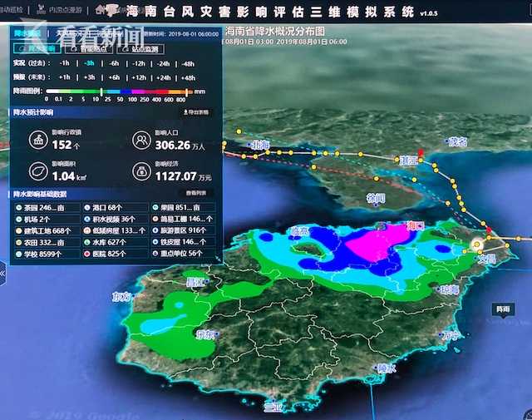Click the 降雨 button on the map
The image size is (532, 420).
502,308
